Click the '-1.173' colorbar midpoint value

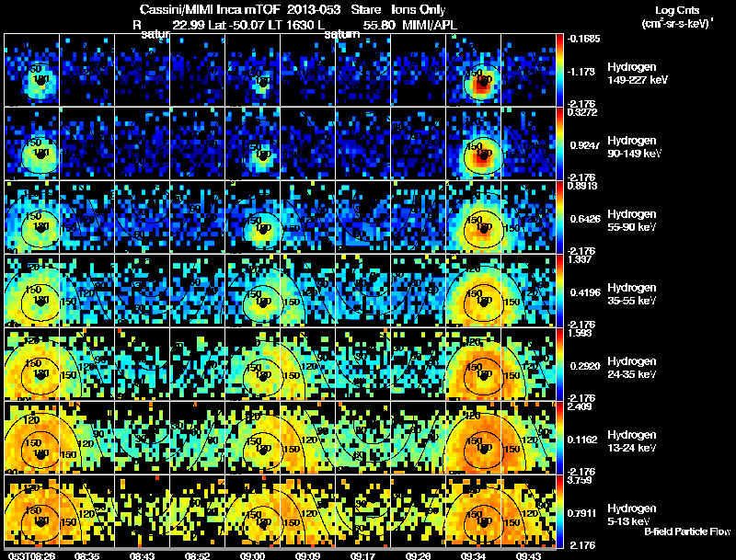(x=581, y=72)
